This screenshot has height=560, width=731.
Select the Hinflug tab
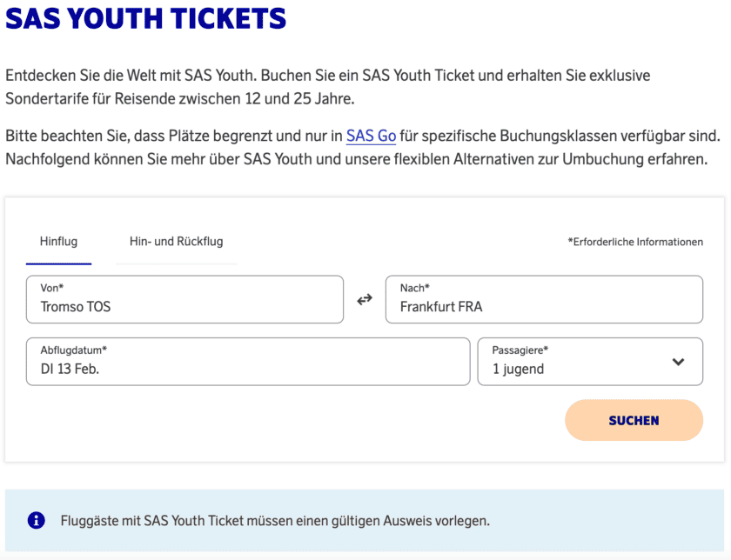pyautogui.click(x=58, y=242)
